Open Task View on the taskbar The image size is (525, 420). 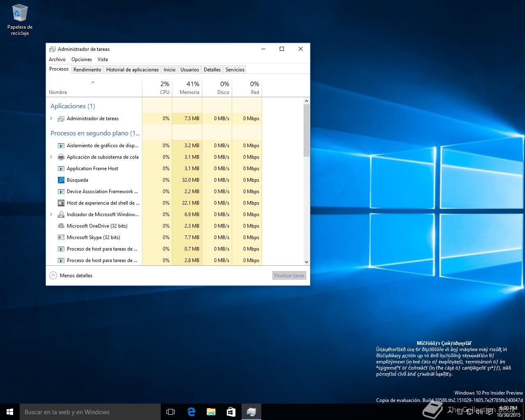[x=171, y=412]
